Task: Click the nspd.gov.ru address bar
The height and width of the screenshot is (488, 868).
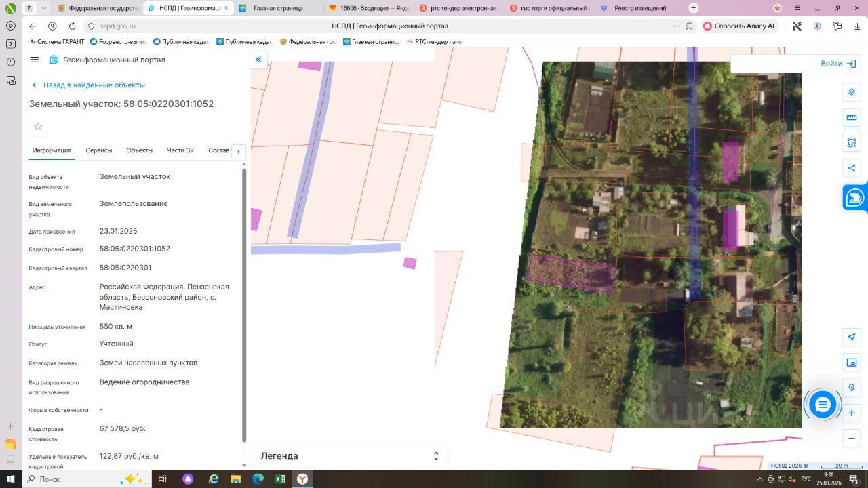Action: (x=118, y=26)
